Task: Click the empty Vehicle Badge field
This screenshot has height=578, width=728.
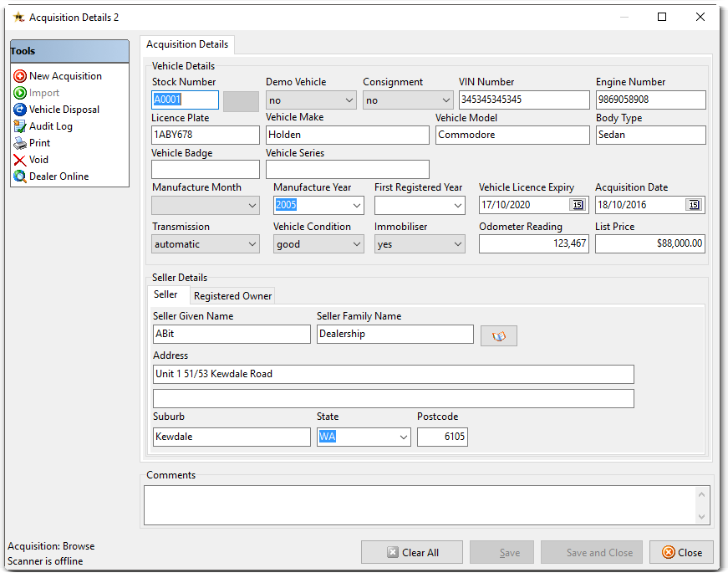Action: pyautogui.click(x=206, y=170)
